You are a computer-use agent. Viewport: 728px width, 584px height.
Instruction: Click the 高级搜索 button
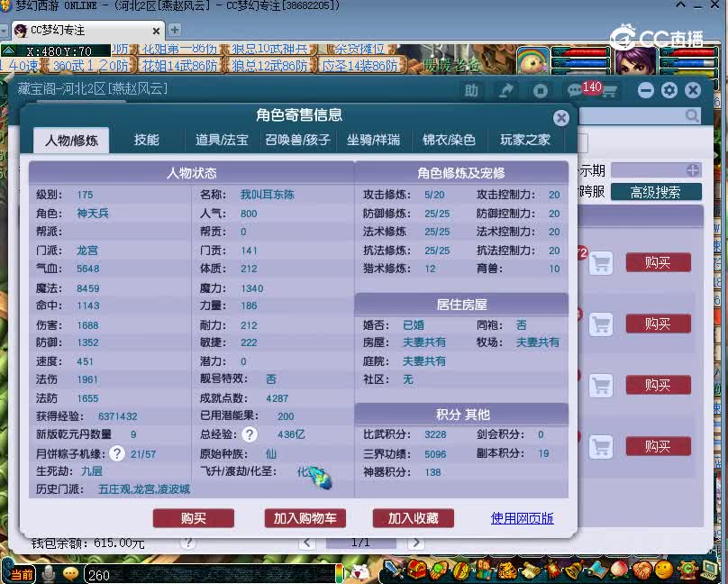[656, 192]
